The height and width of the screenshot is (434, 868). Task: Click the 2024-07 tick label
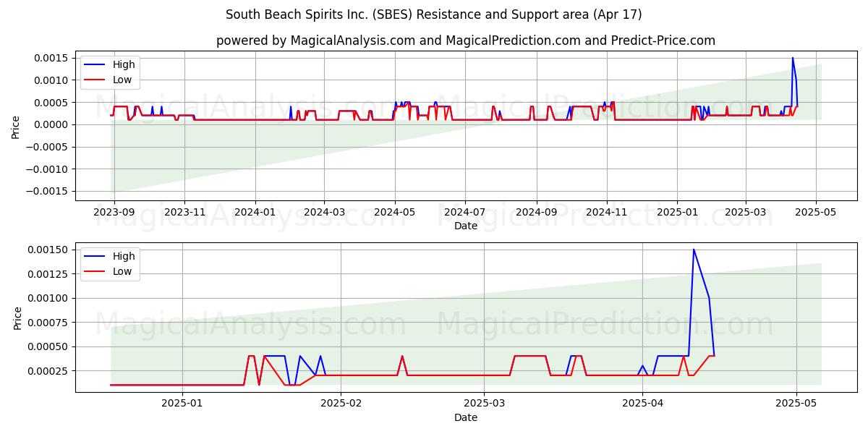(464, 213)
